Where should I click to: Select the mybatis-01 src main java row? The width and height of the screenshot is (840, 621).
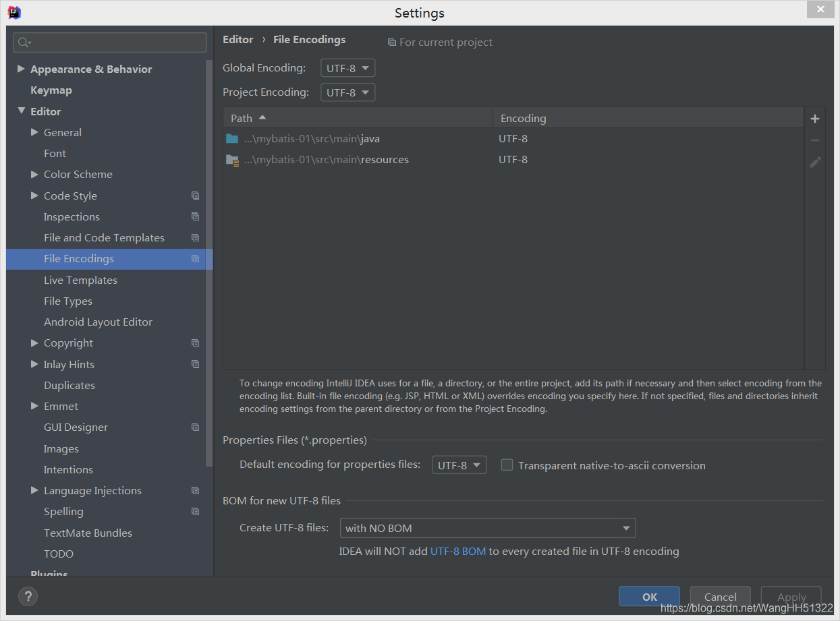pos(513,139)
